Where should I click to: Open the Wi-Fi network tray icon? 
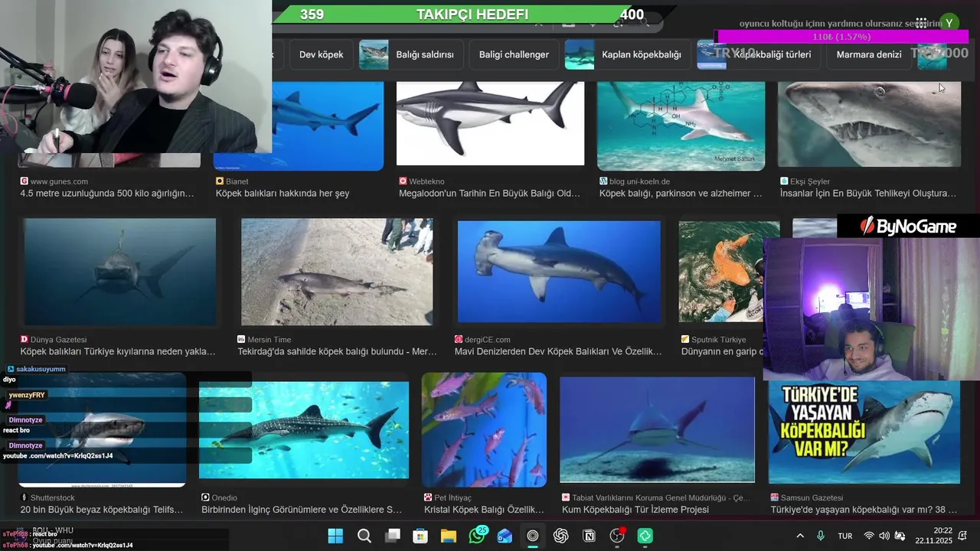point(869,536)
